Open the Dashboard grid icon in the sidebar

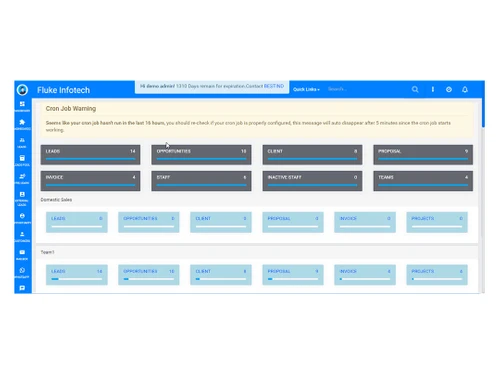(x=22, y=104)
